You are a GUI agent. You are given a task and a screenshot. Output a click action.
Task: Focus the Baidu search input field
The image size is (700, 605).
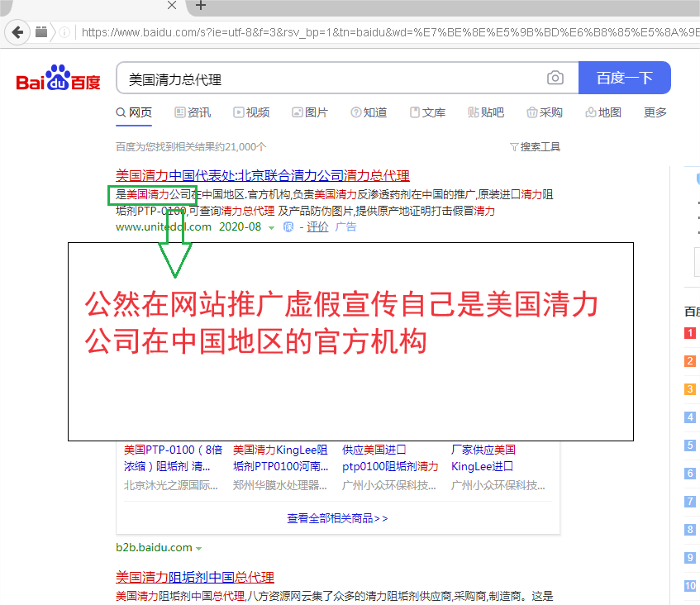[x=331, y=79]
